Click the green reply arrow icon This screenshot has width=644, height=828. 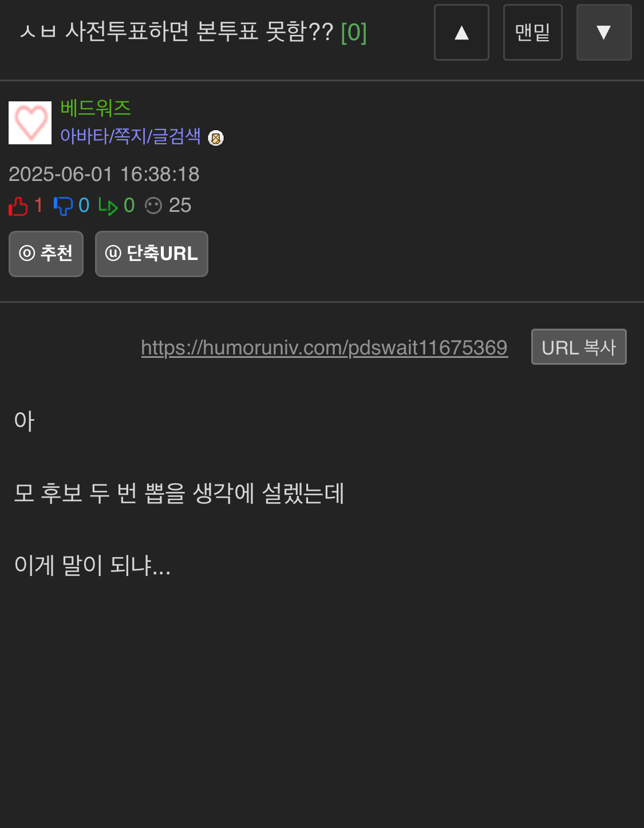tap(108, 206)
